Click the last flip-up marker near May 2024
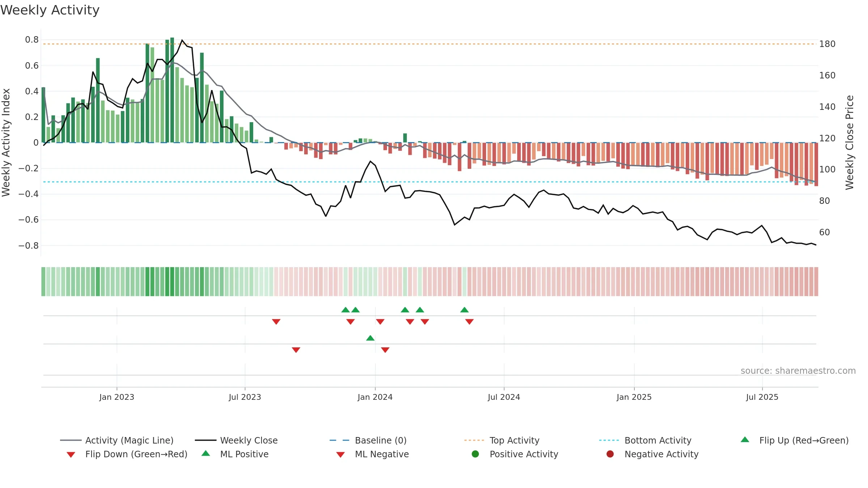The height and width of the screenshot is (488, 868). [464, 310]
